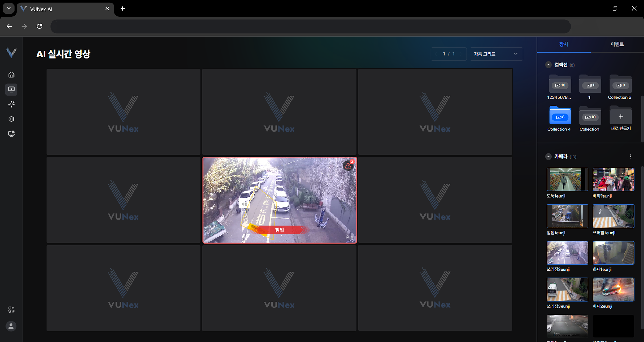This screenshot has width=644, height=342.
Task: Click the red alert warning icon on video
Action: pyautogui.click(x=348, y=166)
